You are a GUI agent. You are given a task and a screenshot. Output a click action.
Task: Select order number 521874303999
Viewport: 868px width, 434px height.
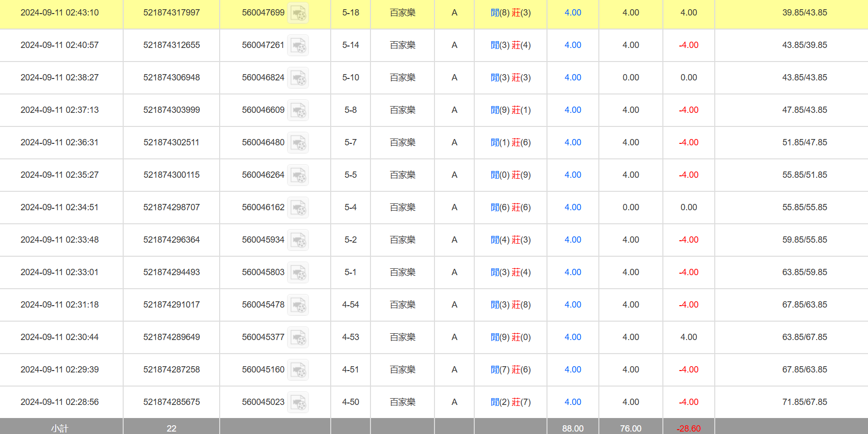tap(171, 110)
